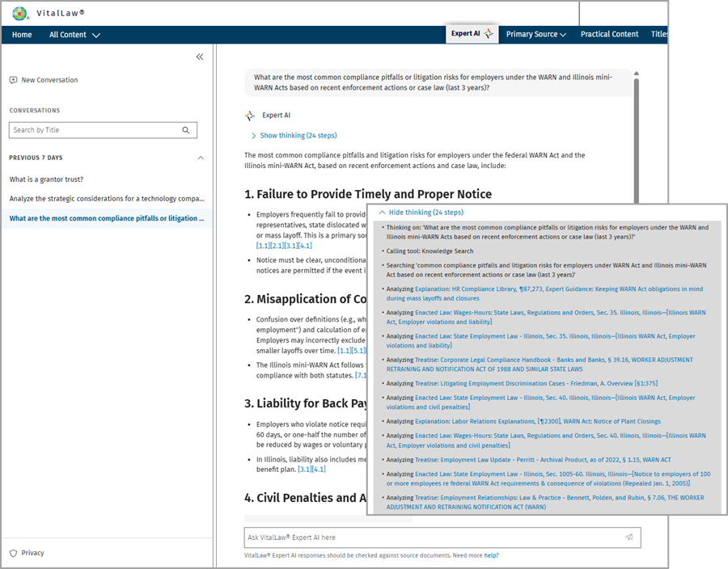Viewport: 728px width, 569px height.
Task: Select 'What are the most common compliance pitfalls' conversation
Action: (x=106, y=218)
